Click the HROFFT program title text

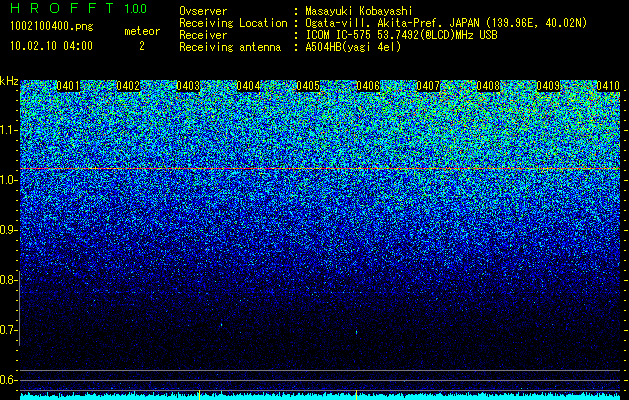click(62, 8)
